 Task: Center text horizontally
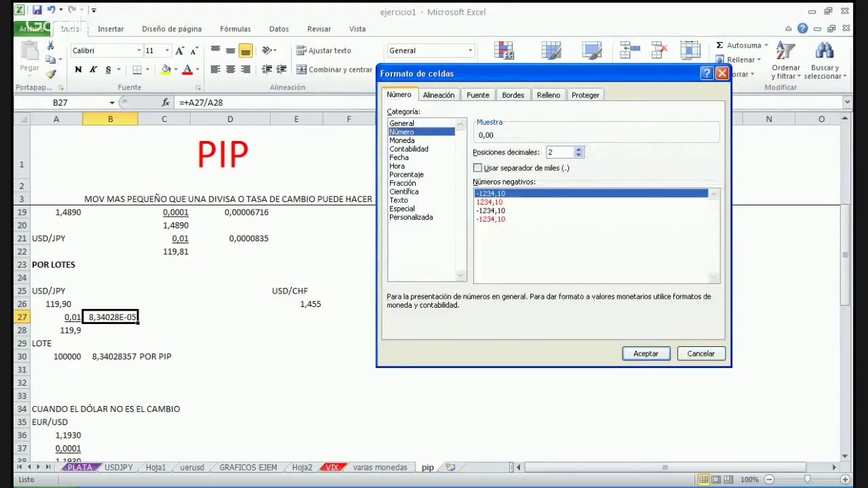tap(231, 70)
